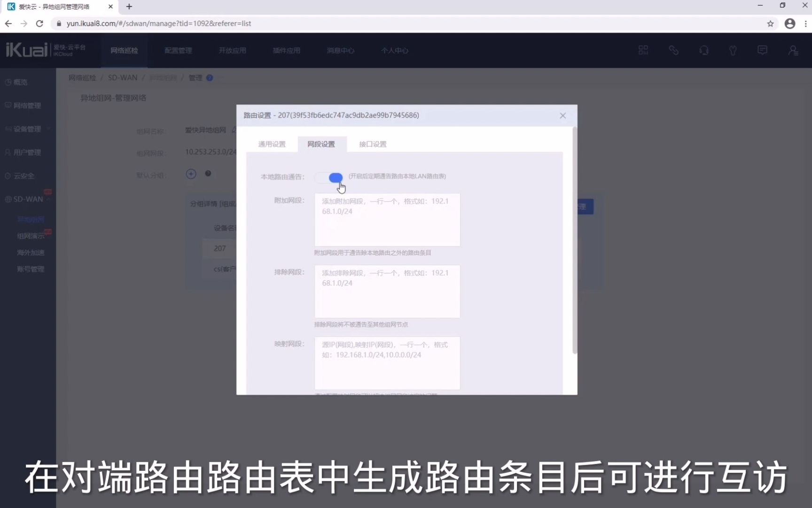
Task: Open the browser three-dot menu
Action: (805, 24)
